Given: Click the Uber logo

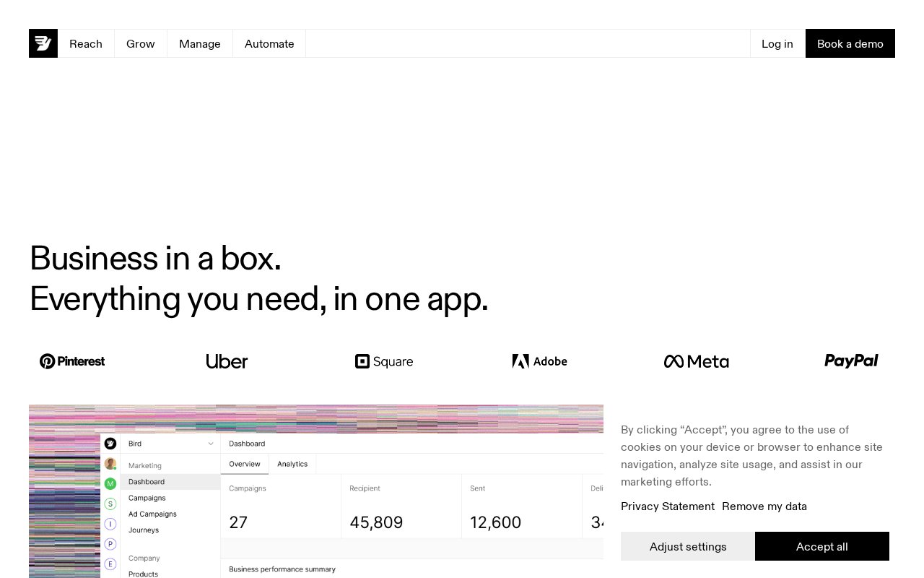Looking at the screenshot, I should [227, 361].
